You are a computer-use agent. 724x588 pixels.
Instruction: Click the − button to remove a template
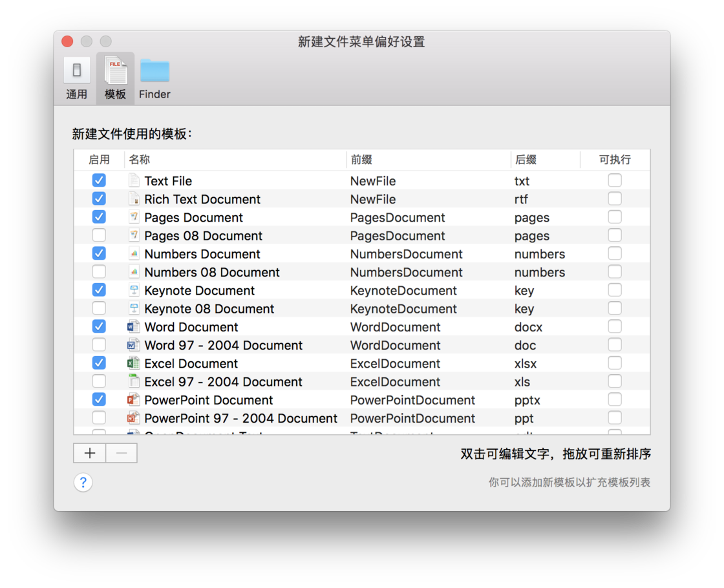[121, 453]
